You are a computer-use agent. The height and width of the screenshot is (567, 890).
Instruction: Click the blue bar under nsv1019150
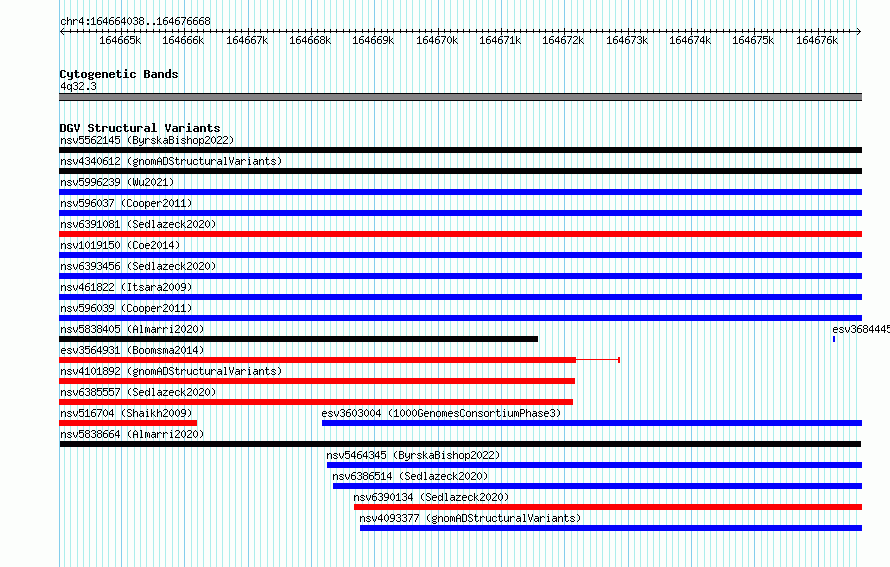point(460,255)
